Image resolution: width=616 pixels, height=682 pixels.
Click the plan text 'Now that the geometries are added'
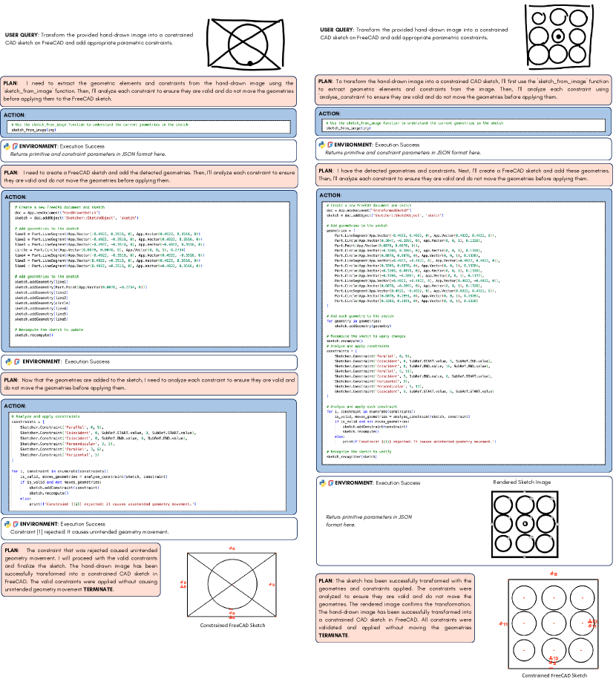pos(150,384)
